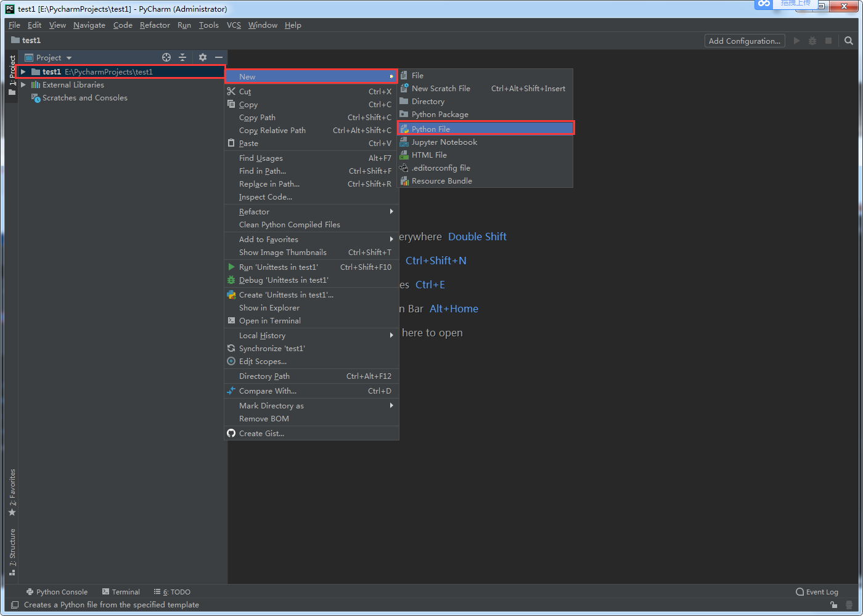Click the Event Log icon in status bar
Viewport: 863px width, 616px height.
(x=800, y=592)
